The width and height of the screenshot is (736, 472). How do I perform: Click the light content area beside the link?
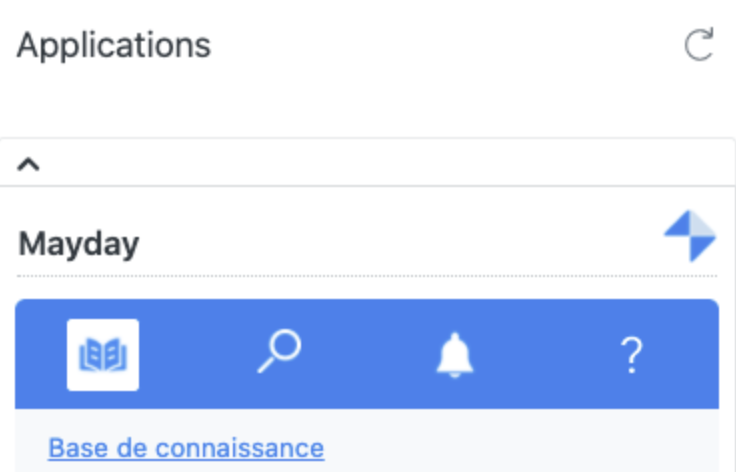click(x=520, y=447)
